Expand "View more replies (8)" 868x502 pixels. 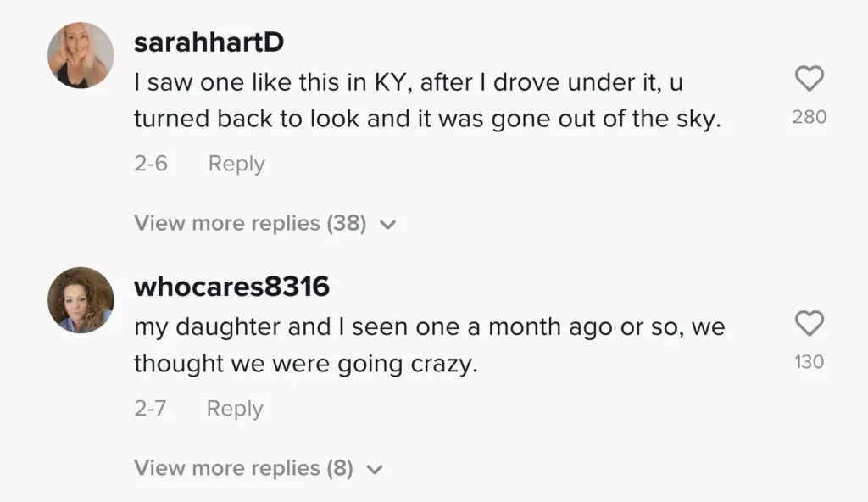point(243,468)
